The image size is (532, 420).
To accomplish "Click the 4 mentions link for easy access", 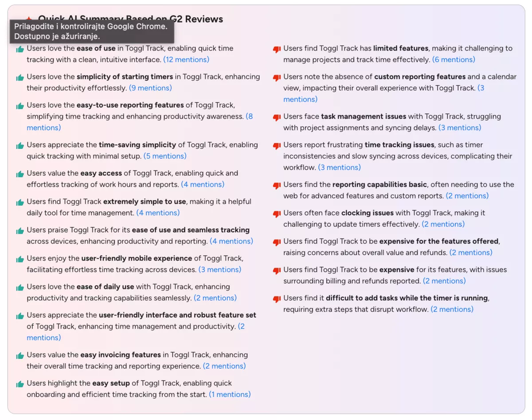I will [203, 184].
